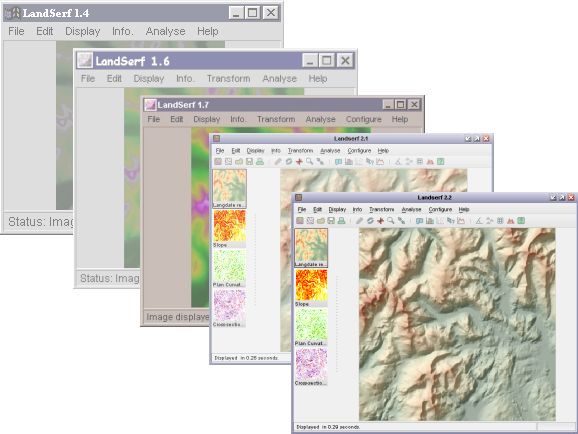The width and height of the screenshot is (578, 434).
Task: Click the red mountain peaks icon in Landserf 2.2
Action: (511, 221)
